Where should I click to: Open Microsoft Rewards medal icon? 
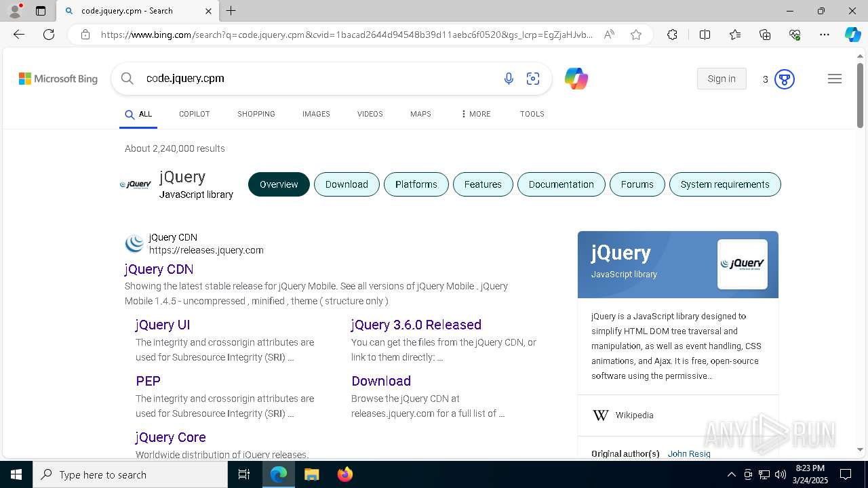pos(785,79)
